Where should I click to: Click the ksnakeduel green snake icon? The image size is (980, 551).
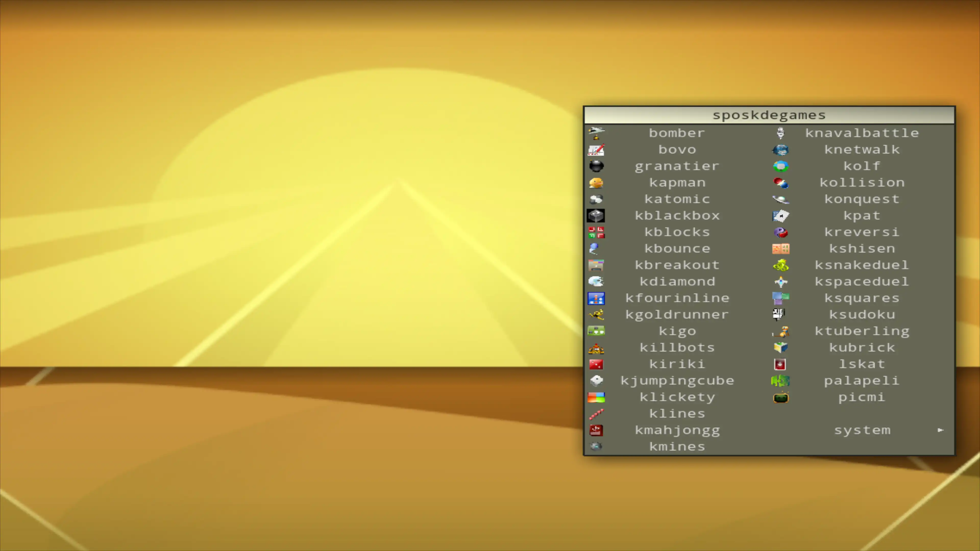pos(781,265)
